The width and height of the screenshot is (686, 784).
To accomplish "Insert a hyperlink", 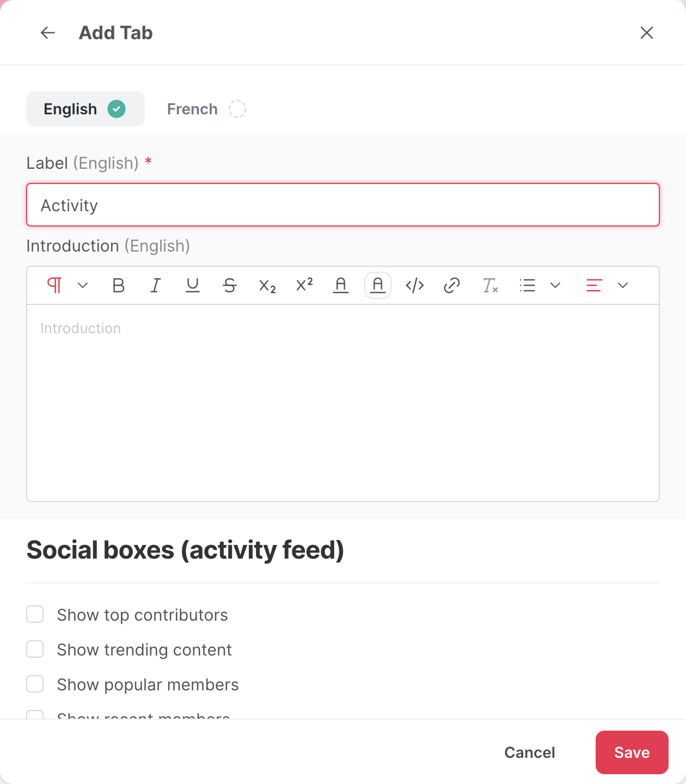I will coord(452,285).
